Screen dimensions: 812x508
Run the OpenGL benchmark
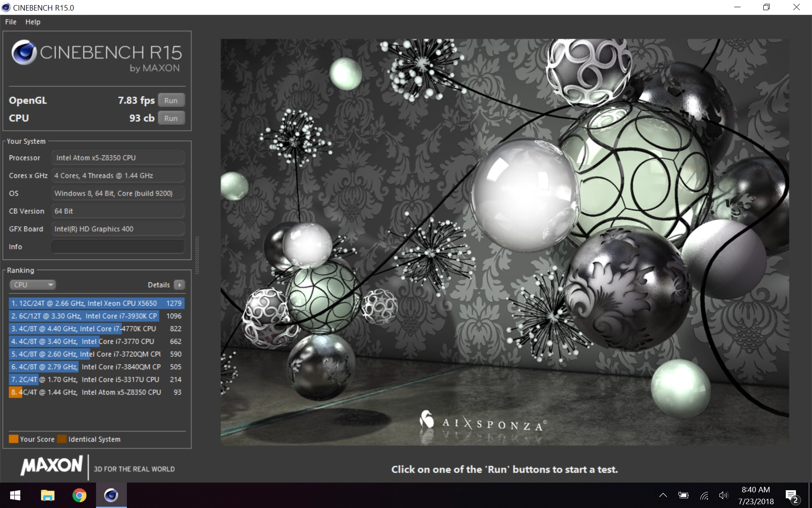tap(171, 100)
